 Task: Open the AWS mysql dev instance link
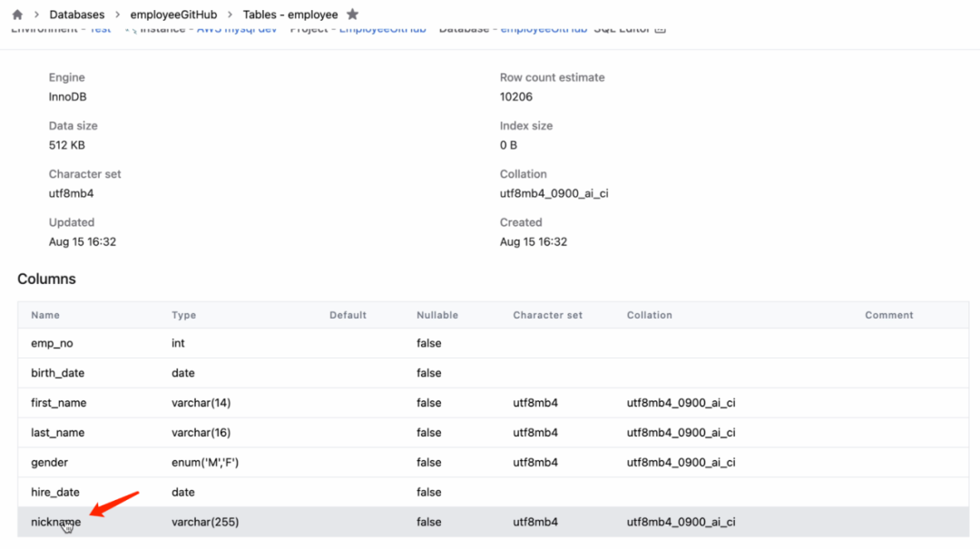pos(236,30)
